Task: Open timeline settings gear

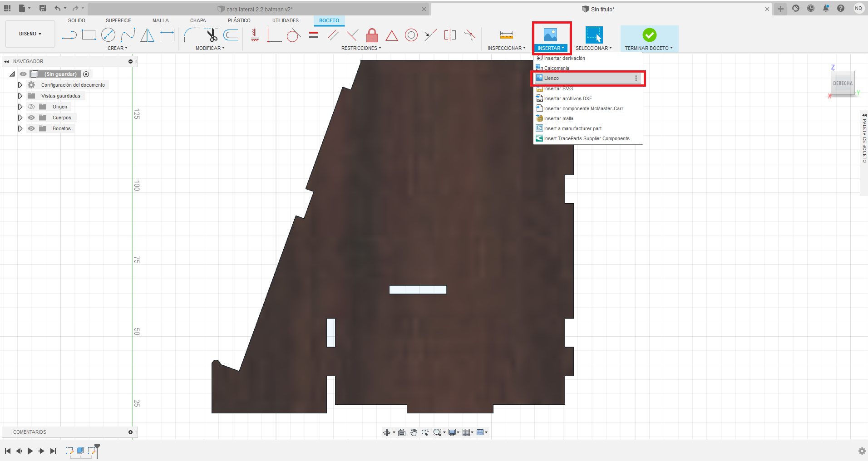Action: (x=862, y=451)
